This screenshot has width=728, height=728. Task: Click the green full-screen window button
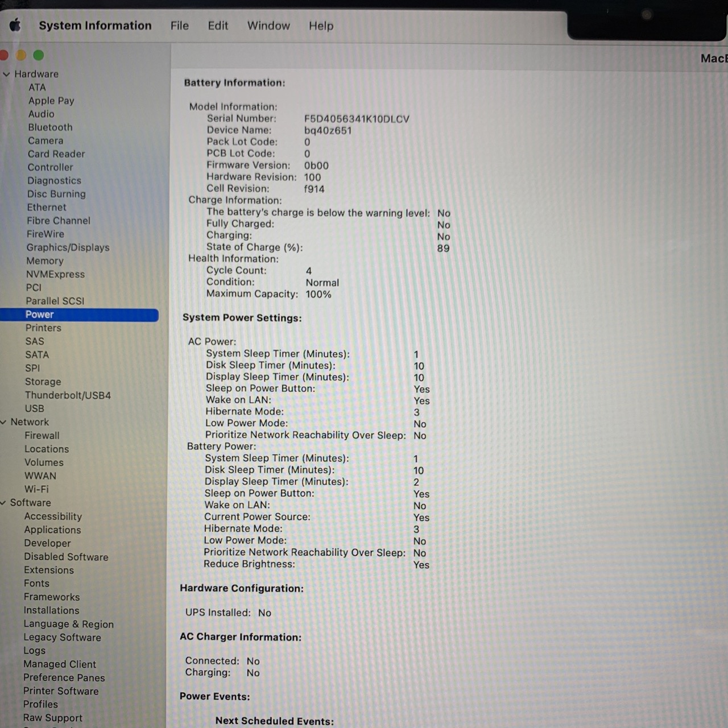pyautogui.click(x=39, y=55)
